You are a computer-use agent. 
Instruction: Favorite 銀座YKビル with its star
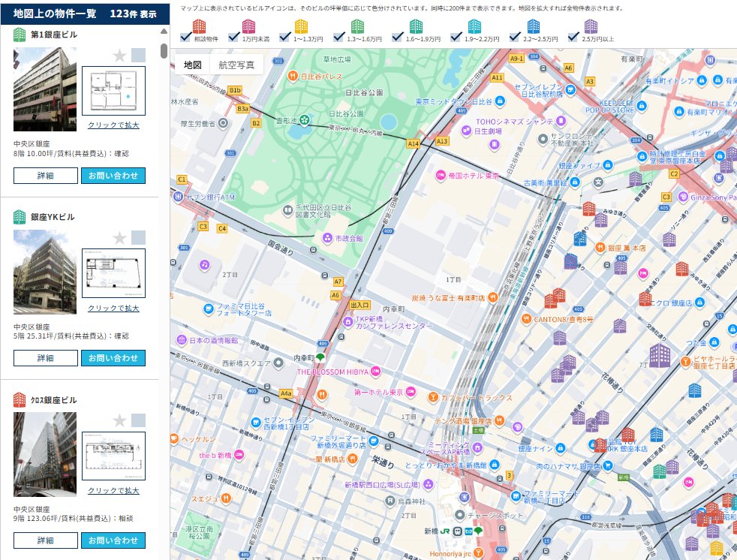(x=120, y=238)
